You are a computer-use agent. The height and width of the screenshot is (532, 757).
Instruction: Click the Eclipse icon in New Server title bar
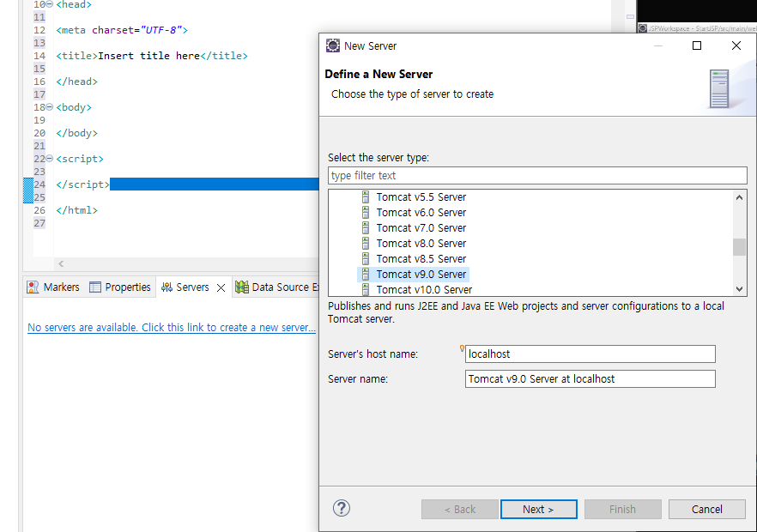[333, 45]
